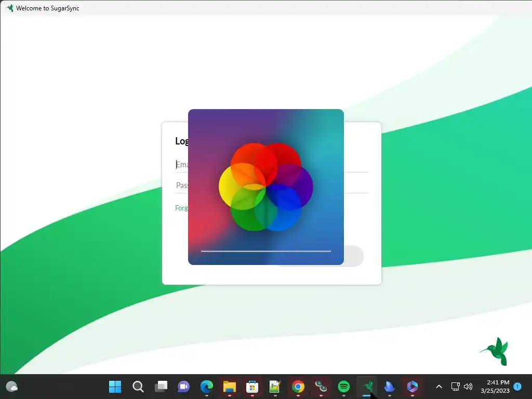Screen dimensions: 532x399
Task: Open Microsoft Store from taskbar
Action: click(x=252, y=387)
